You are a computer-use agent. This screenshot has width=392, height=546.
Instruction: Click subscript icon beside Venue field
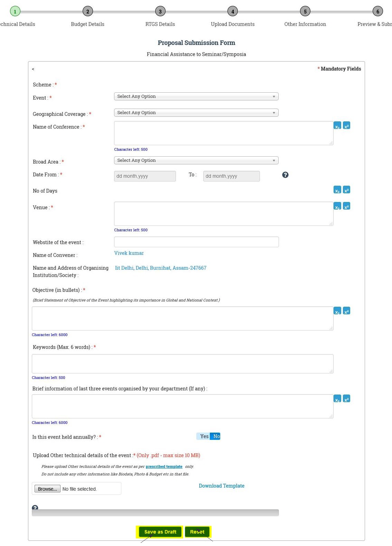pyautogui.click(x=337, y=206)
